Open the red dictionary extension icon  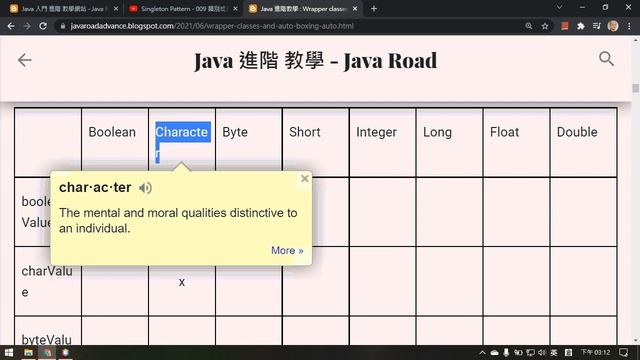565,26
